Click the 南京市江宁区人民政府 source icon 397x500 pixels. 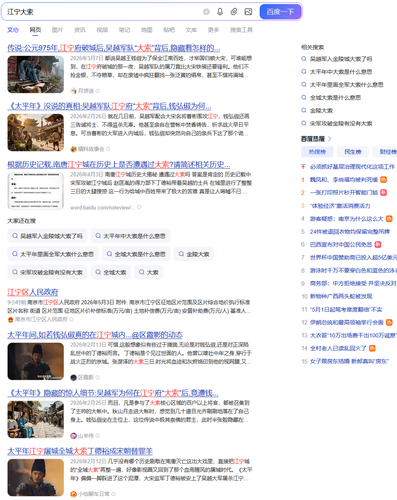pos(10,319)
